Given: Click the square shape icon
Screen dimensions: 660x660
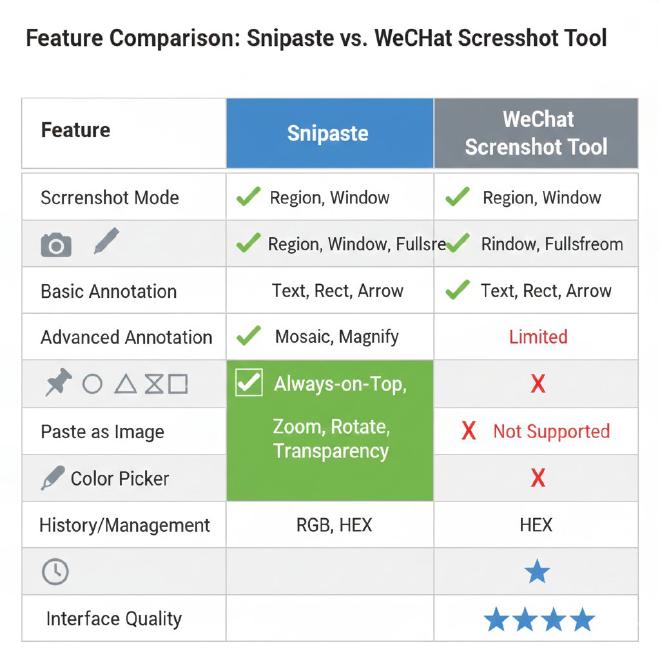Looking at the screenshot, I should pos(178,384).
